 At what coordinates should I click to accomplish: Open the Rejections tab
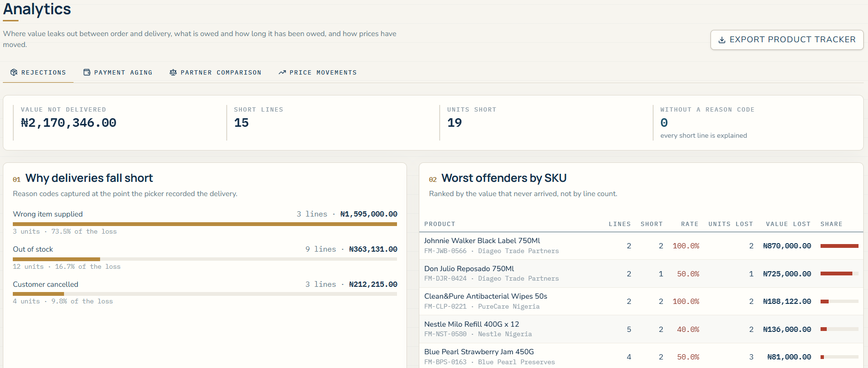pyautogui.click(x=38, y=72)
